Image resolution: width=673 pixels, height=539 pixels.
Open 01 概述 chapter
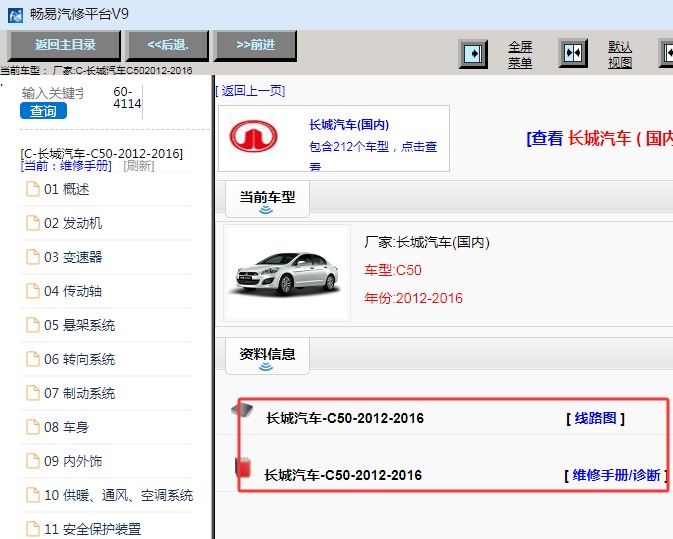[67, 189]
